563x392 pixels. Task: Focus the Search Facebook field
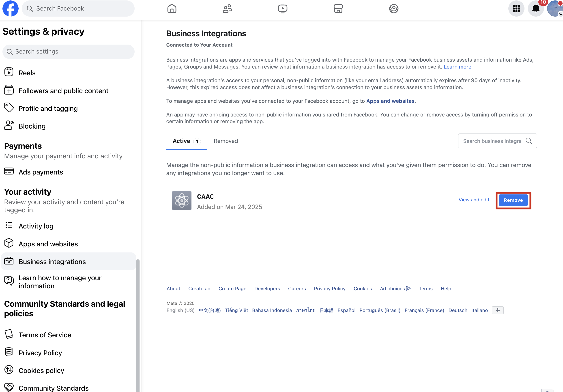point(78,9)
